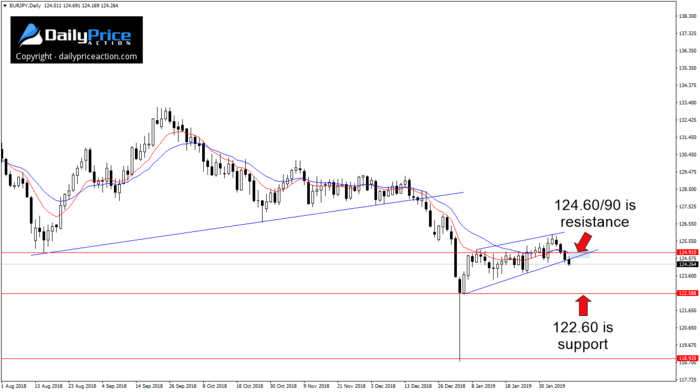Click the 134.375 price axis value

688,85
